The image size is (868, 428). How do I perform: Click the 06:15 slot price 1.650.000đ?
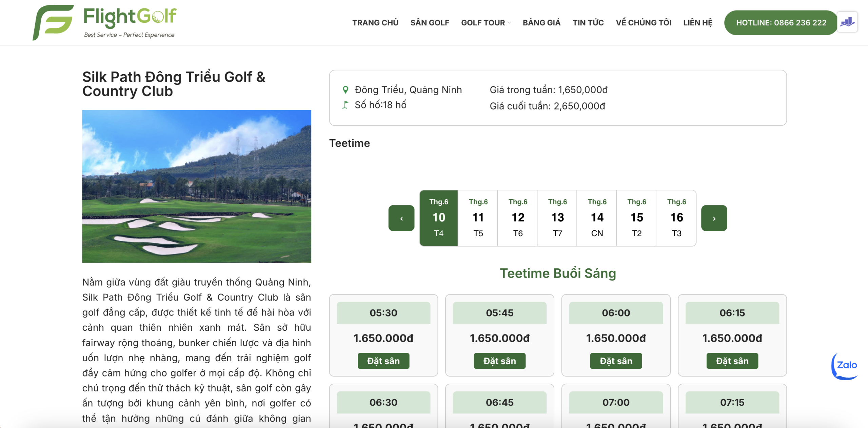pos(732,338)
